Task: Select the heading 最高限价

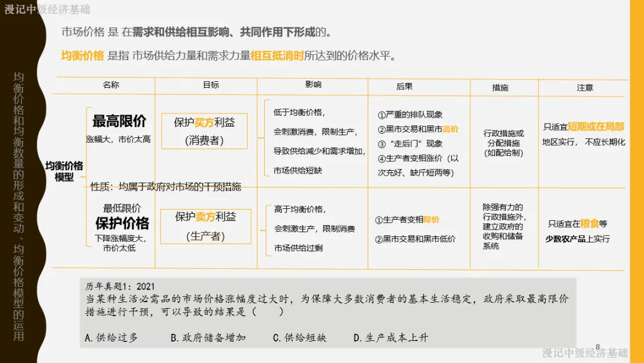Action: [119, 121]
